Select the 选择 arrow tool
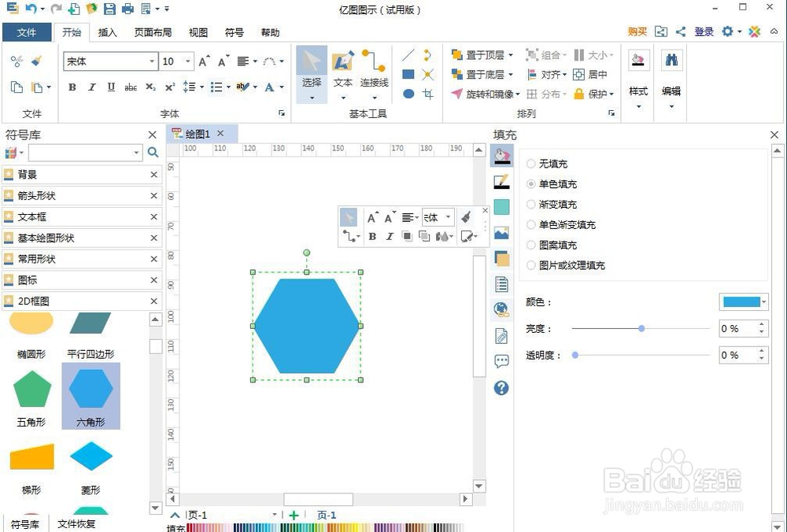This screenshot has width=787, height=532. click(x=310, y=71)
